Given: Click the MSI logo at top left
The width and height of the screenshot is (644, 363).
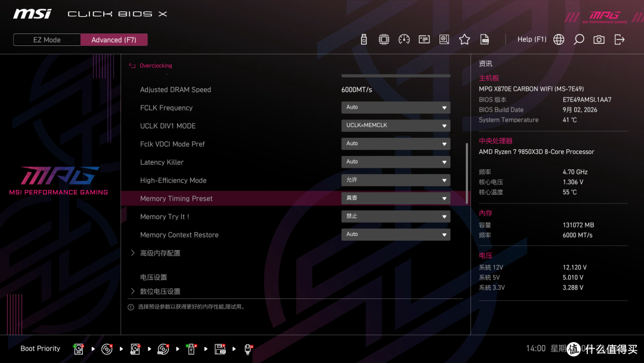Looking at the screenshot, I should coord(32,14).
